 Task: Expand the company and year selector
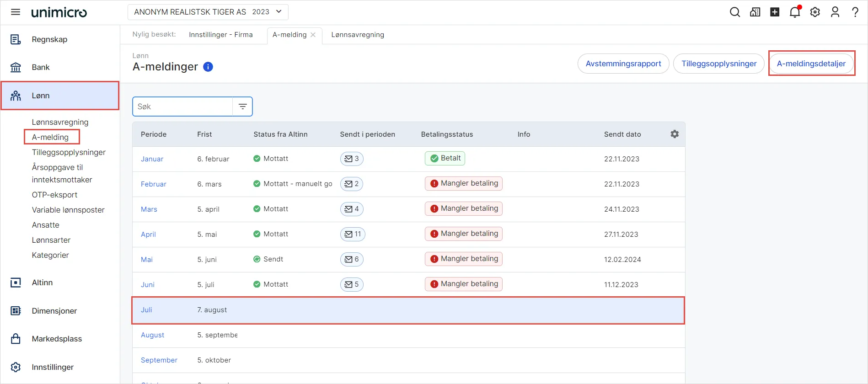pyautogui.click(x=208, y=12)
